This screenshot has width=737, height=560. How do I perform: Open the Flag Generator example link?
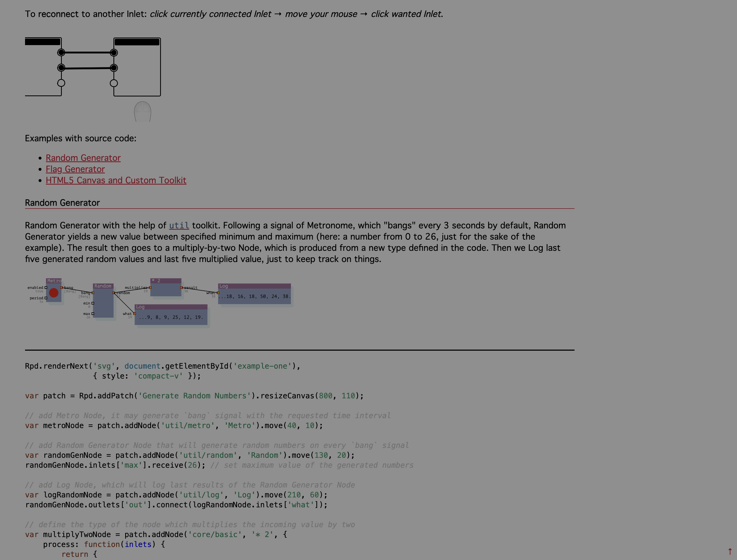(x=75, y=169)
